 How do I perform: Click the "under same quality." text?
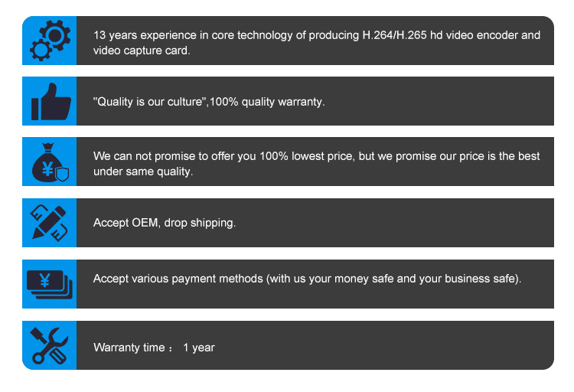coord(142,171)
